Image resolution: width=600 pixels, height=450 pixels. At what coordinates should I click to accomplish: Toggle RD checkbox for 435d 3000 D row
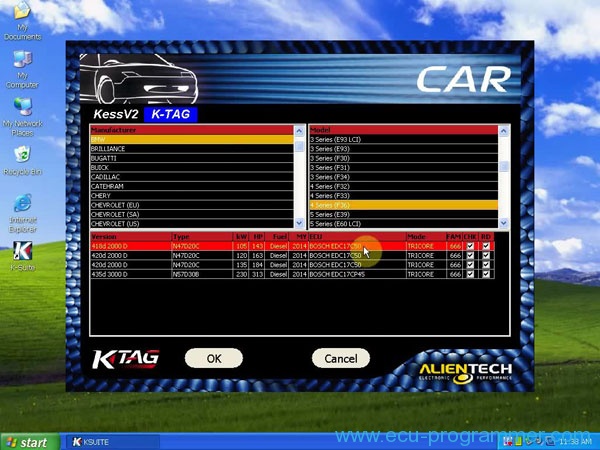tap(487, 275)
